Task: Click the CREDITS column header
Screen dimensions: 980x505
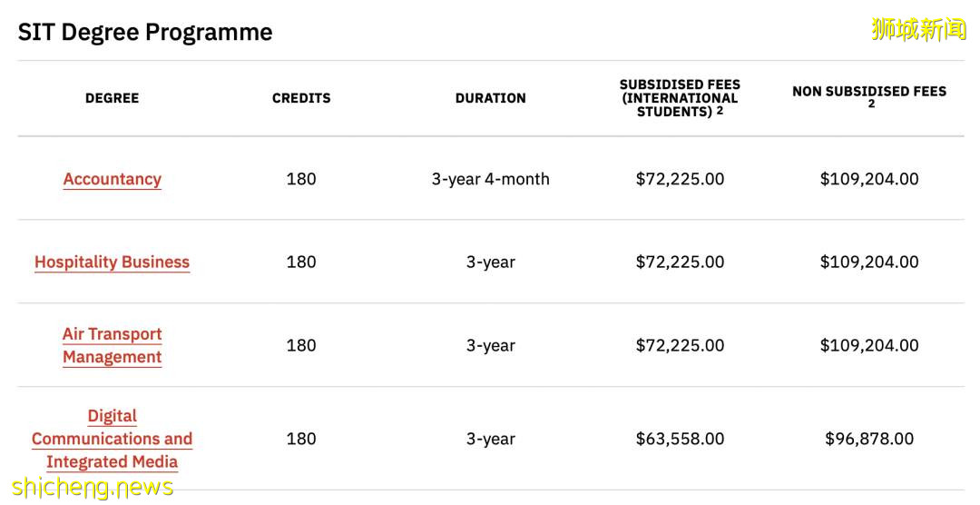Action: click(301, 98)
